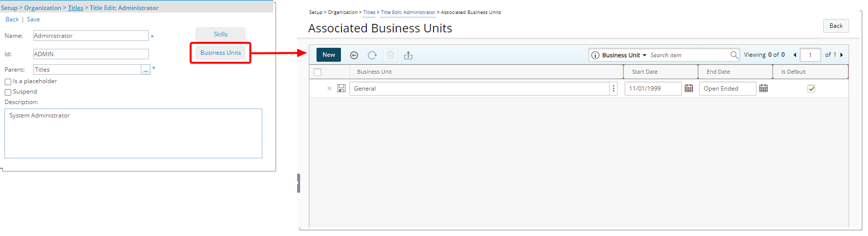Toggle the Is Default checkbox for General

[x=811, y=89]
